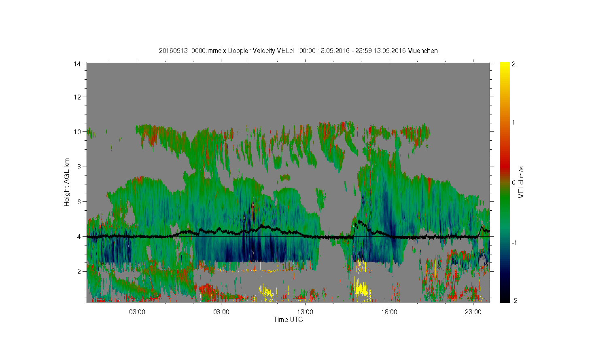This screenshot has width=607, height=364.
Task: Click the 'Height AGL km' y-axis label
Action: [x=67, y=182]
